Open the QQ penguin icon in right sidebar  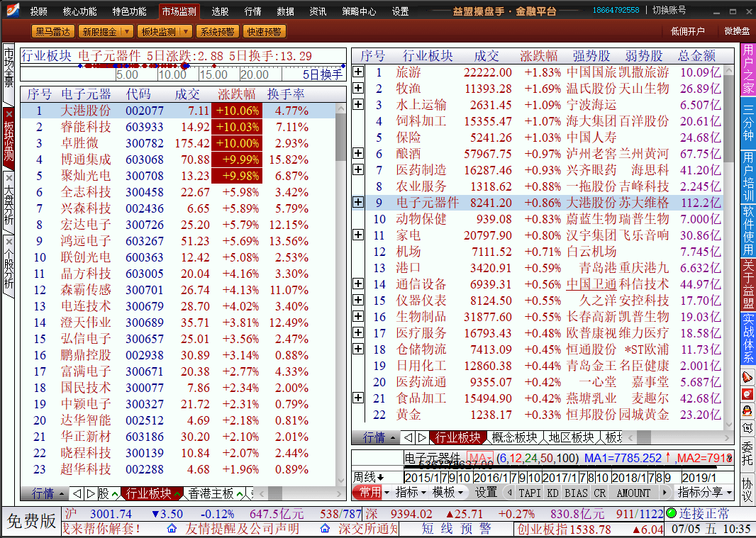click(x=747, y=411)
